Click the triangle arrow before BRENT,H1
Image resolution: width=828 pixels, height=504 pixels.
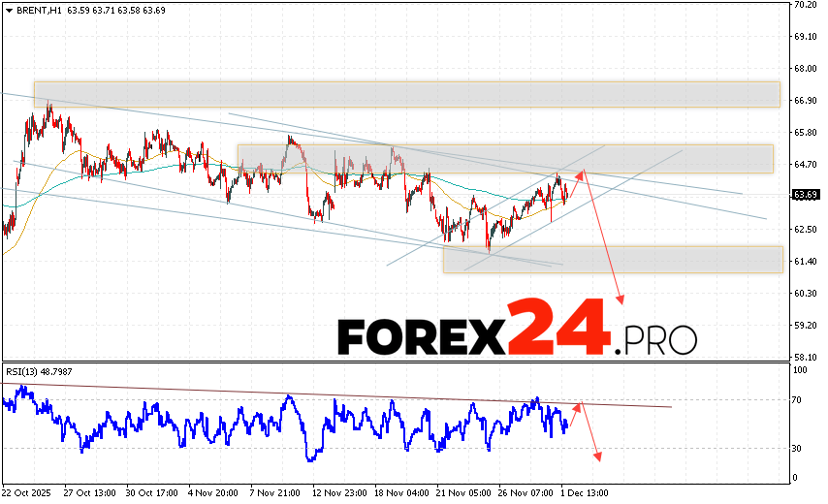(8, 10)
